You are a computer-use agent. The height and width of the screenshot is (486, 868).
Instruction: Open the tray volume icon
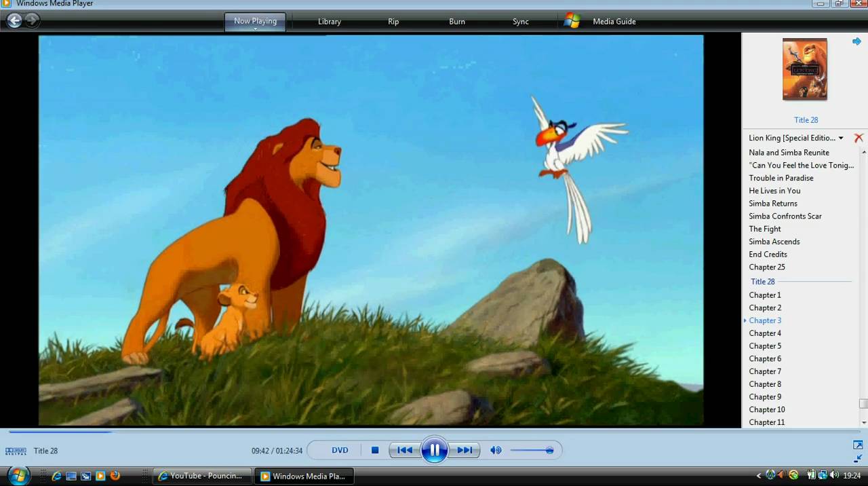834,475
